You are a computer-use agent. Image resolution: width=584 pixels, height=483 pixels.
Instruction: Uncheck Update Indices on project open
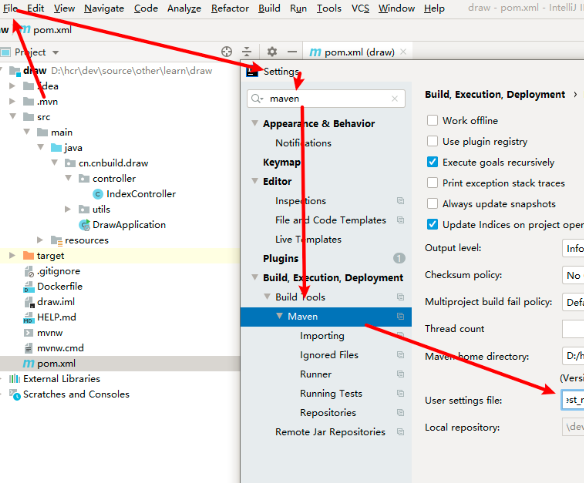tap(432, 225)
